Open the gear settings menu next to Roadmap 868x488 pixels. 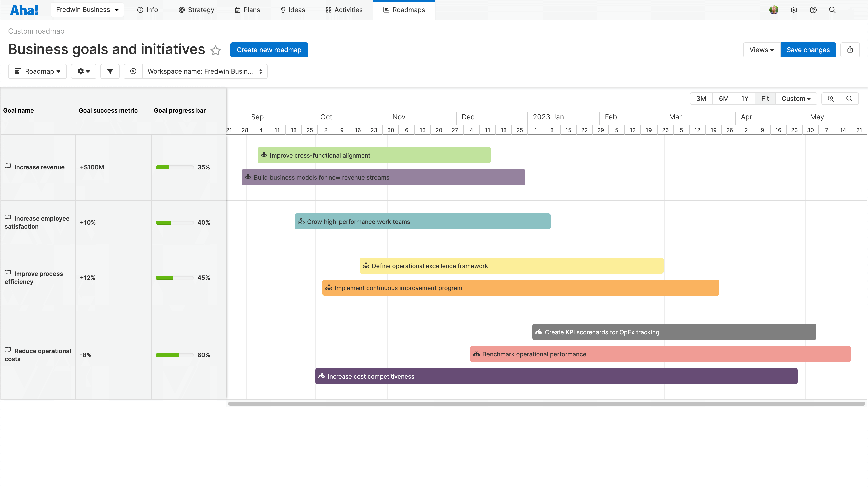[x=84, y=71]
